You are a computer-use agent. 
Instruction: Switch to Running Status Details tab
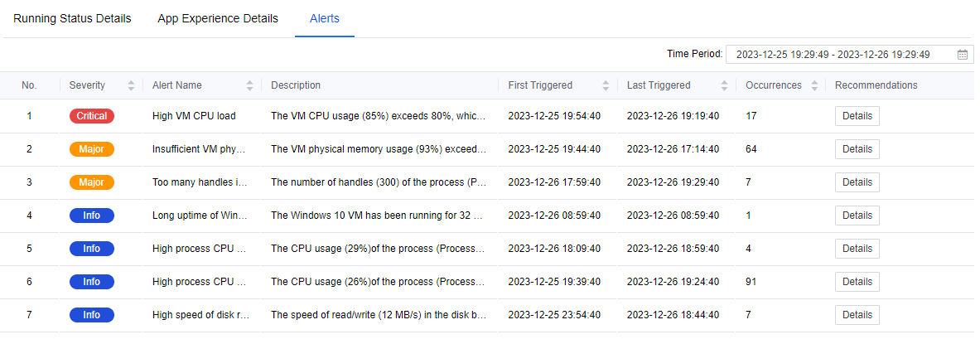coord(72,18)
